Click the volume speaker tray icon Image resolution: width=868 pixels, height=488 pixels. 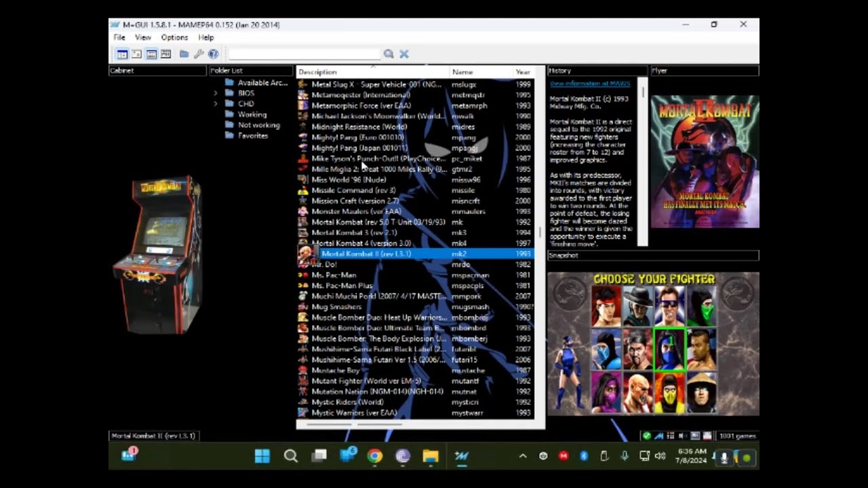pos(660,456)
